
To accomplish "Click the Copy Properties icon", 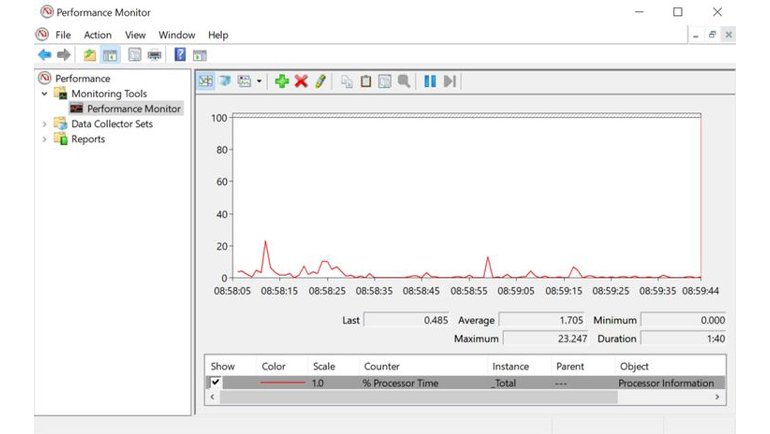I will point(347,81).
